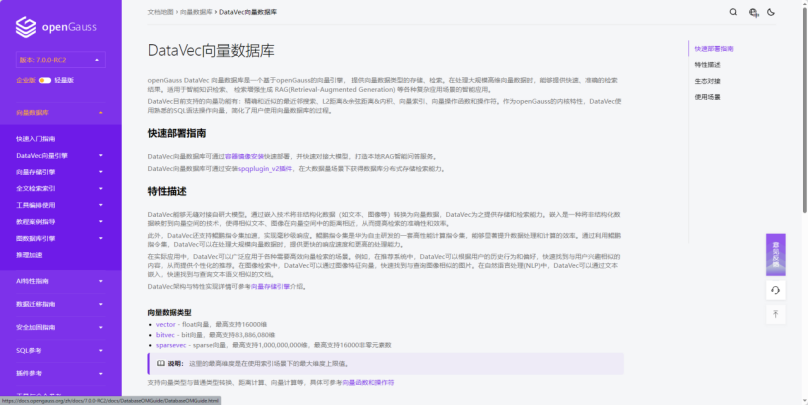
Task: Collapse the 向量数据库 sidebar section arrow
Action: tap(100, 113)
